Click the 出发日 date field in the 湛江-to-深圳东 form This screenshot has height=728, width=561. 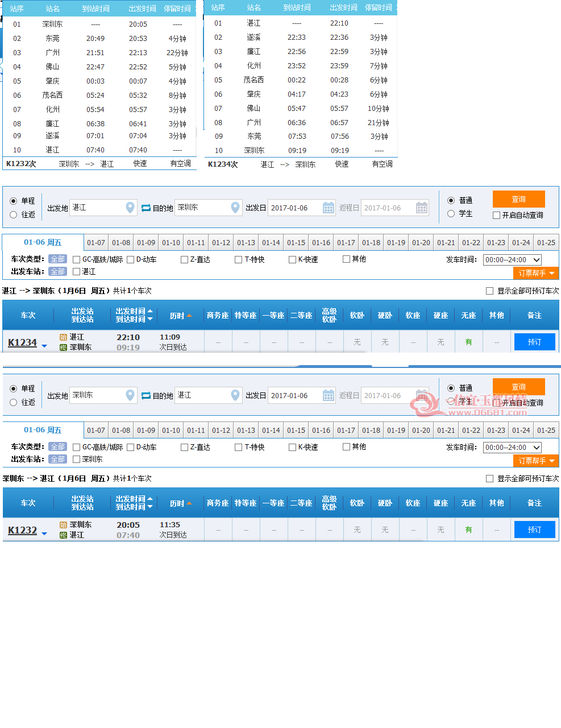302,208
